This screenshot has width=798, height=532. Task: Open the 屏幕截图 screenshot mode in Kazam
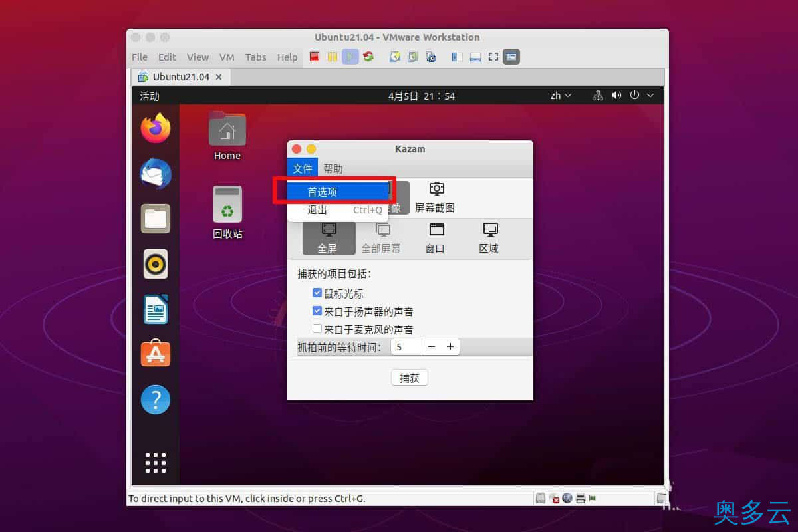(x=436, y=196)
